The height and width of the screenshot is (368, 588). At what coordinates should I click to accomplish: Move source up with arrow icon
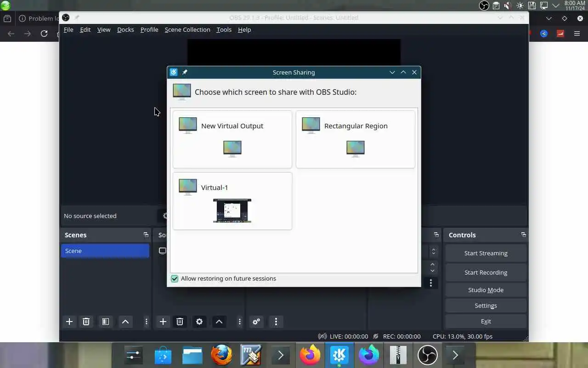click(x=219, y=322)
